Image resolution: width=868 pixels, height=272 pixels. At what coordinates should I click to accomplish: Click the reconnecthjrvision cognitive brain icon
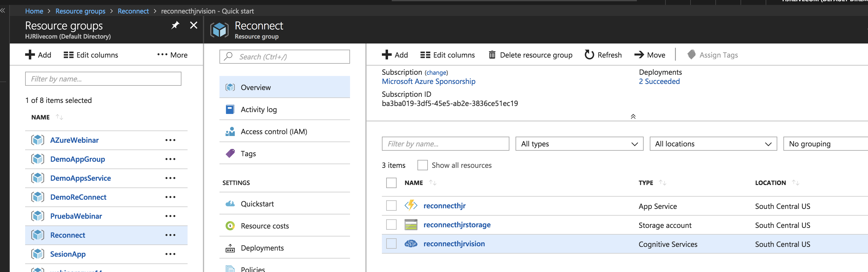(411, 244)
